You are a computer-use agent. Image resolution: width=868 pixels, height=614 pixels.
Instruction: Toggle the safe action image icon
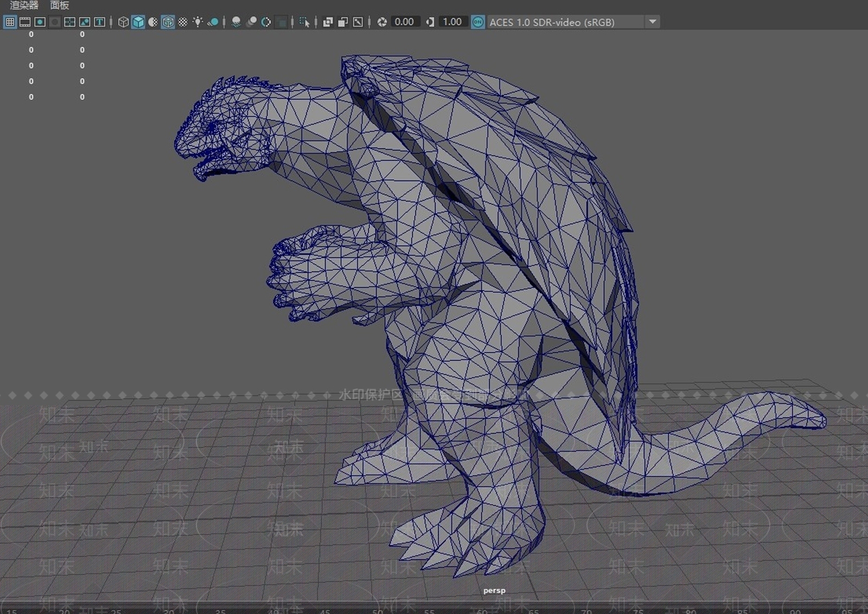tap(85, 22)
